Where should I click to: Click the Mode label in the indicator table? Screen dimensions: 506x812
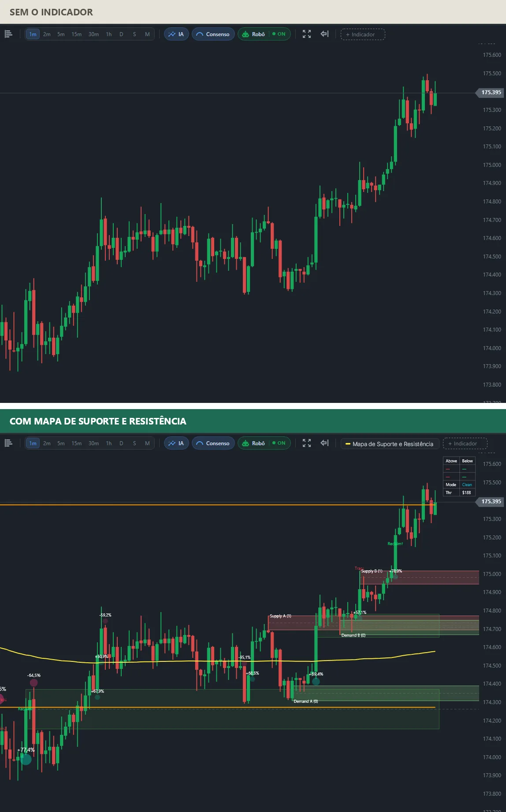451,485
